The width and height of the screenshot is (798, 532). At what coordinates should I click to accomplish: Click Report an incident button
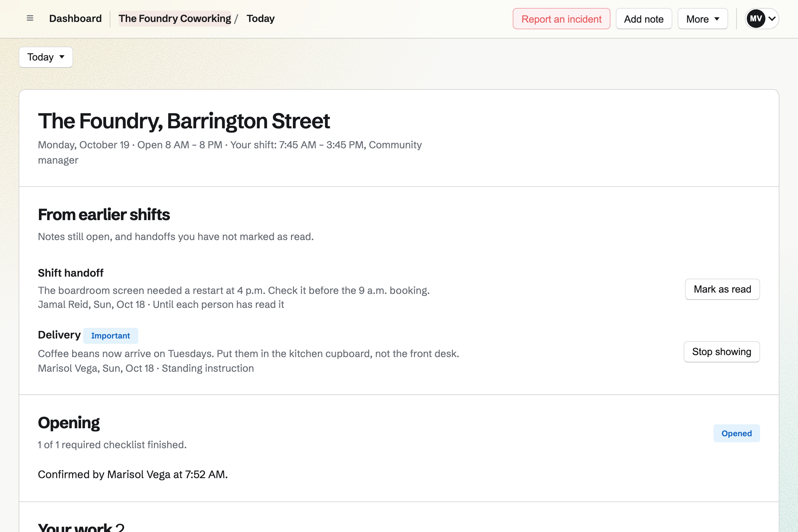[x=561, y=19]
